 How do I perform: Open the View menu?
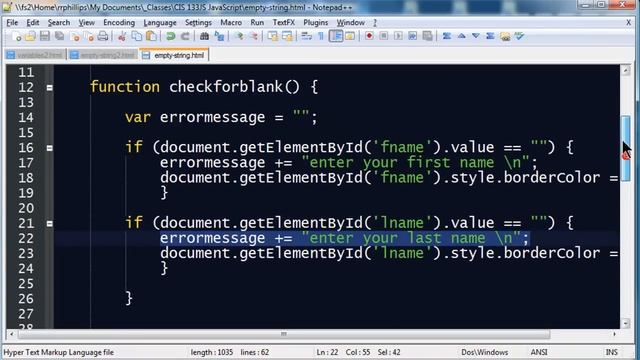[x=87, y=22]
